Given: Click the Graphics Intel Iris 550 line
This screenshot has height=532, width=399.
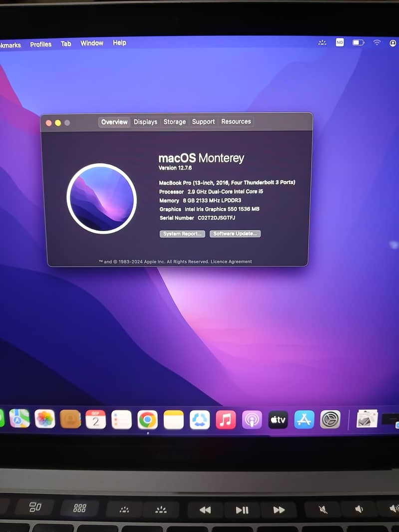Looking at the screenshot, I should 210,209.
